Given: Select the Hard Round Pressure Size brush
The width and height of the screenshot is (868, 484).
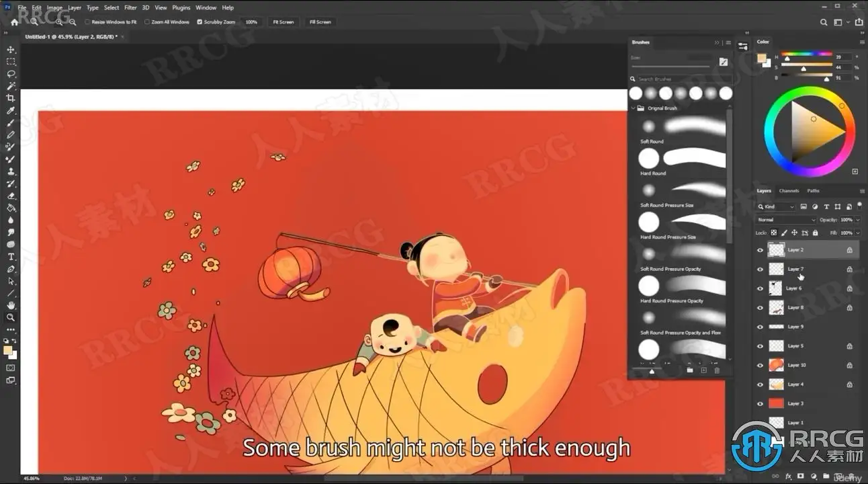Looking at the screenshot, I should coord(681,225).
